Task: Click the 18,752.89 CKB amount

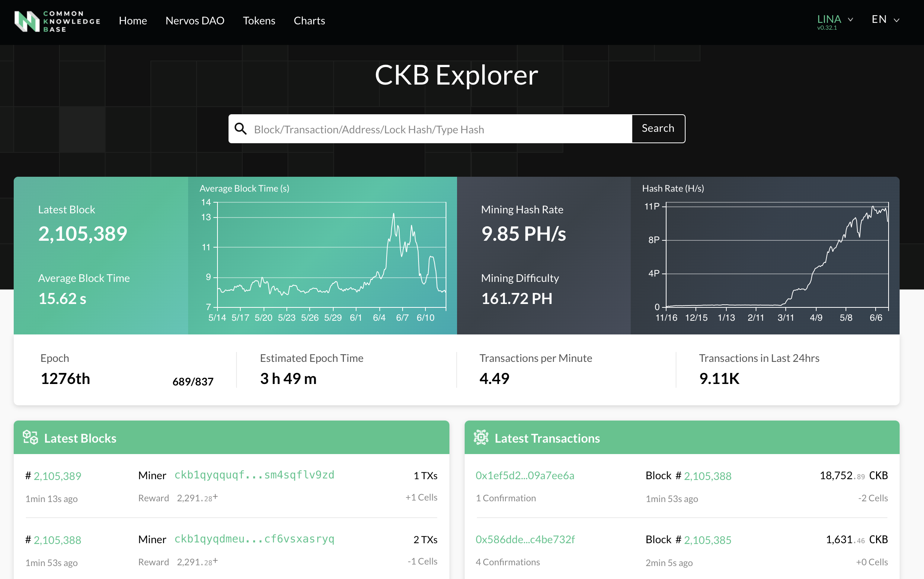Action: point(854,475)
